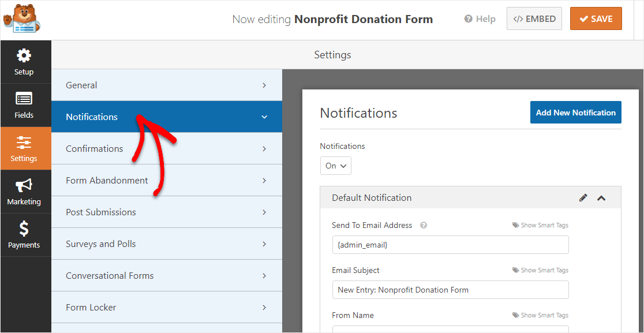The height and width of the screenshot is (333, 644).
Task: Open the Notifications On dropdown
Action: point(336,166)
